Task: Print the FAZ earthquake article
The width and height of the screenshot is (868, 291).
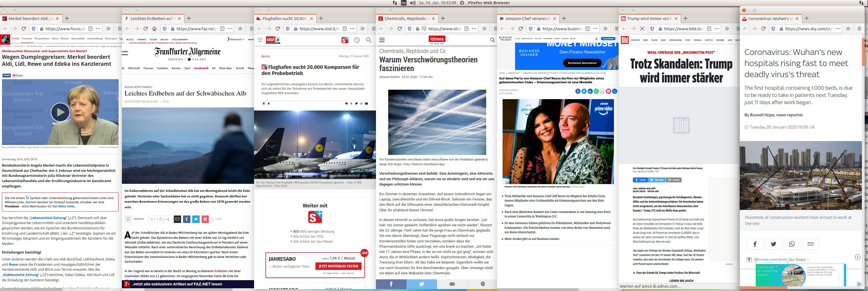Action: (161, 219)
